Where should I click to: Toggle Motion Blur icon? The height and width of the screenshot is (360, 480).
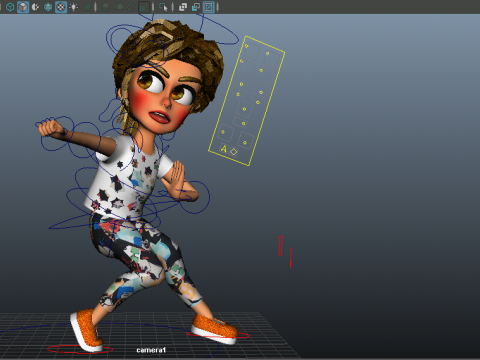pyautogui.click(x=118, y=7)
